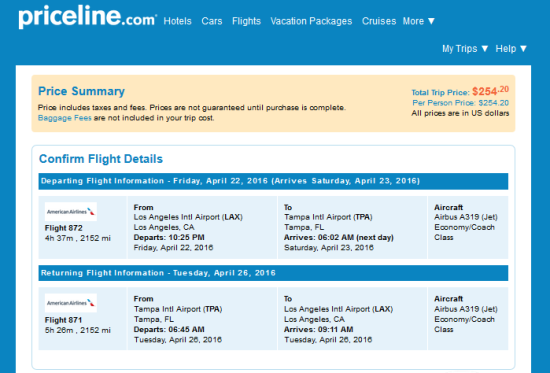Click the priceline.com logo
This screenshot has height=373, width=550.
tap(87, 17)
